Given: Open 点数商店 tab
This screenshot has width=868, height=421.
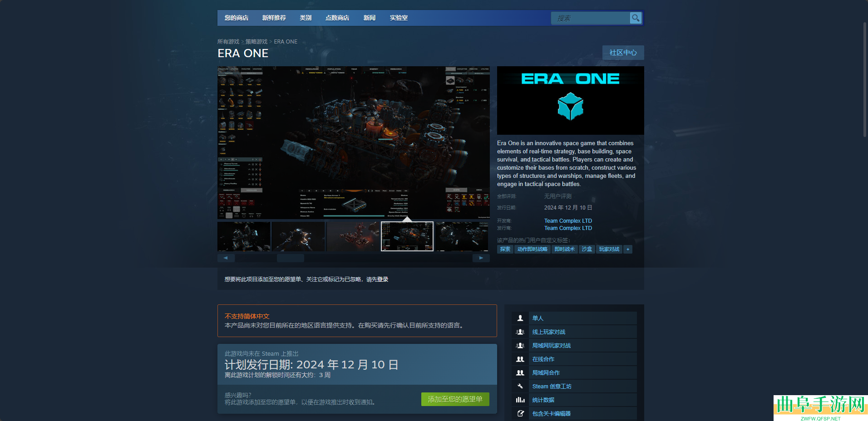Looking at the screenshot, I should [337, 18].
